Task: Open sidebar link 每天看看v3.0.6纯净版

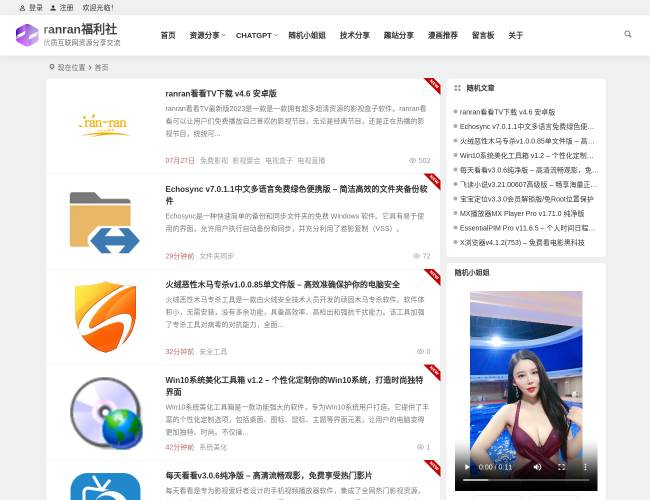Action: click(529, 170)
